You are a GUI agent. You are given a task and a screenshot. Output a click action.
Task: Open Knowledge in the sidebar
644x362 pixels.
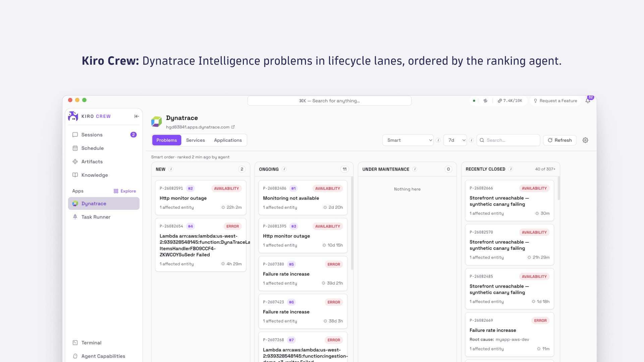[104, 175]
